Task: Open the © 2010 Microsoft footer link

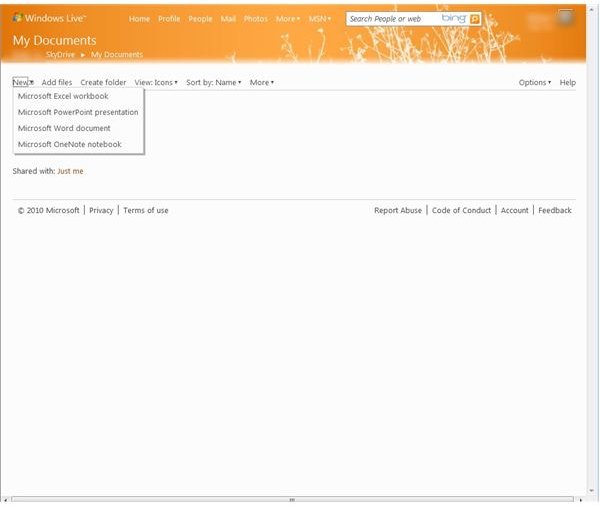Action: tap(49, 210)
